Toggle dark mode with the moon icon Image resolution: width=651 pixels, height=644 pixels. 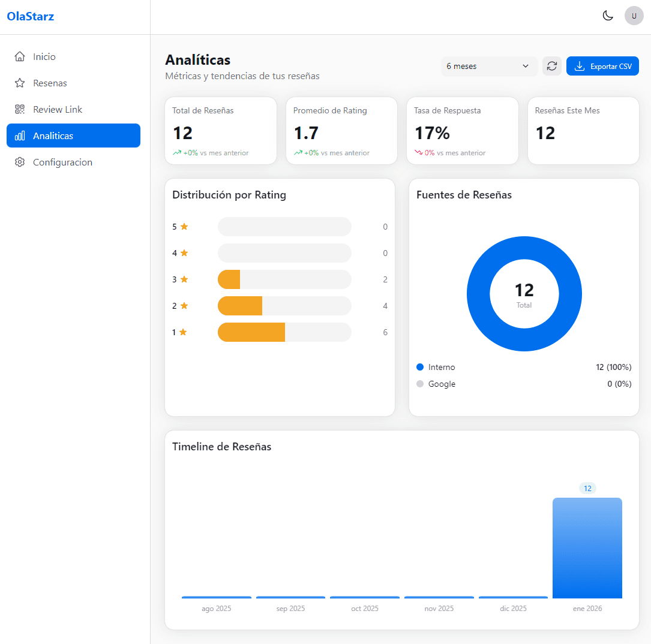(608, 16)
